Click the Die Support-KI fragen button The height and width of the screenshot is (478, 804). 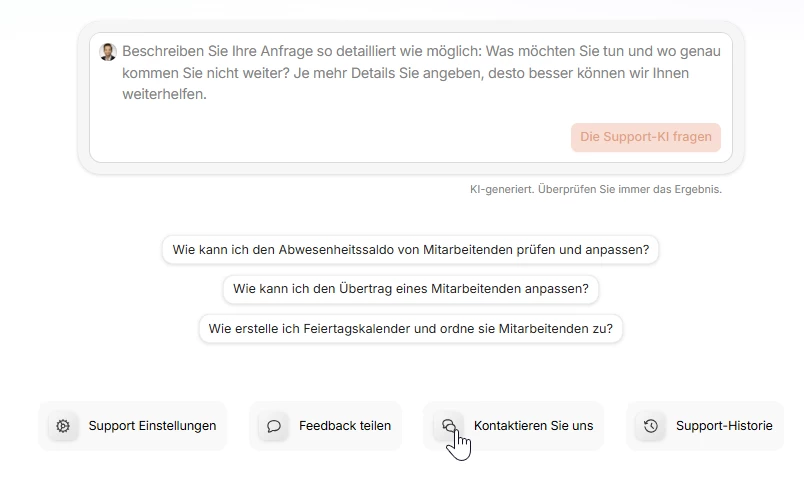click(646, 137)
